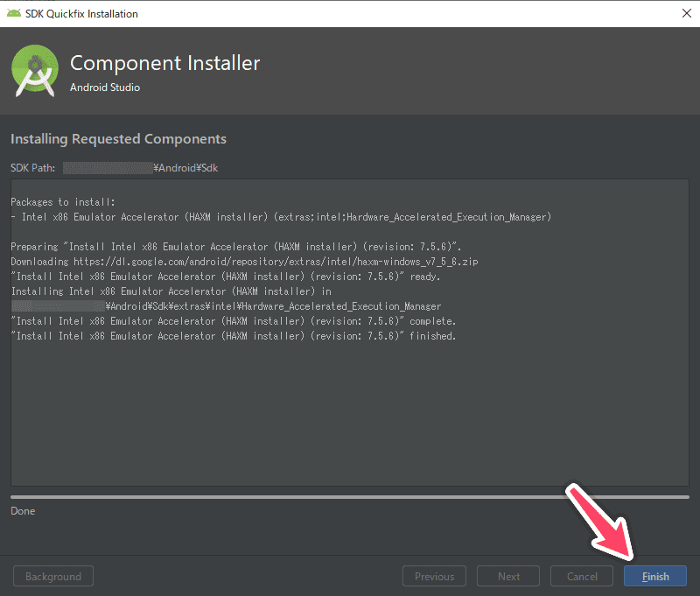Click the '- Intel x86 Emulator Accelerator' package line
The width and height of the screenshot is (700, 596).
281,217
